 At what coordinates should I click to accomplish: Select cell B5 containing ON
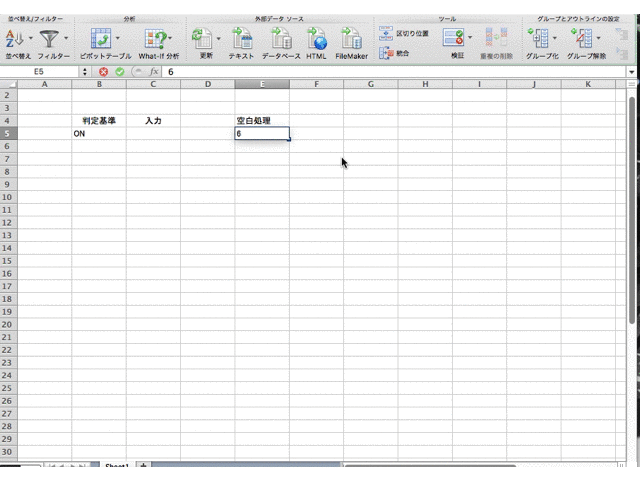tap(98, 133)
